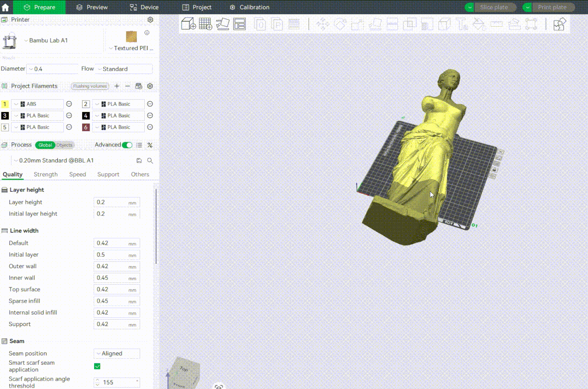Select the Color painting bucket tool
This screenshot has height=389, width=588.
479,24
